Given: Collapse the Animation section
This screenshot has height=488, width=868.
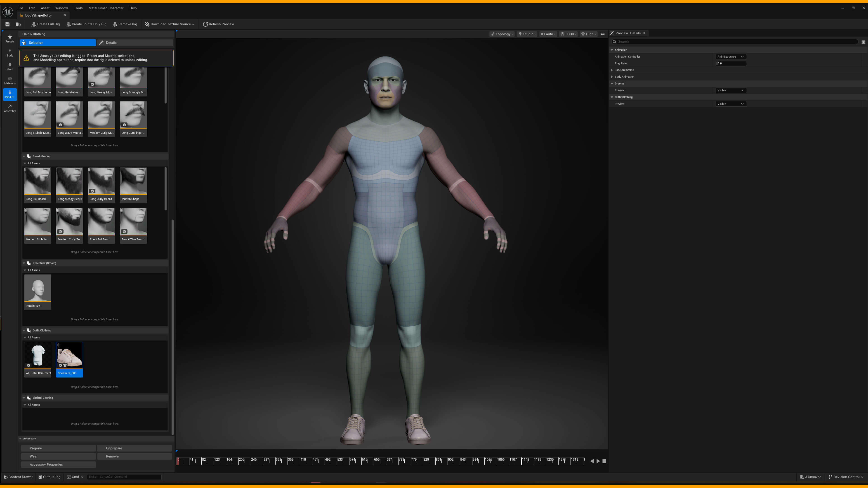Looking at the screenshot, I should pyautogui.click(x=612, y=50).
